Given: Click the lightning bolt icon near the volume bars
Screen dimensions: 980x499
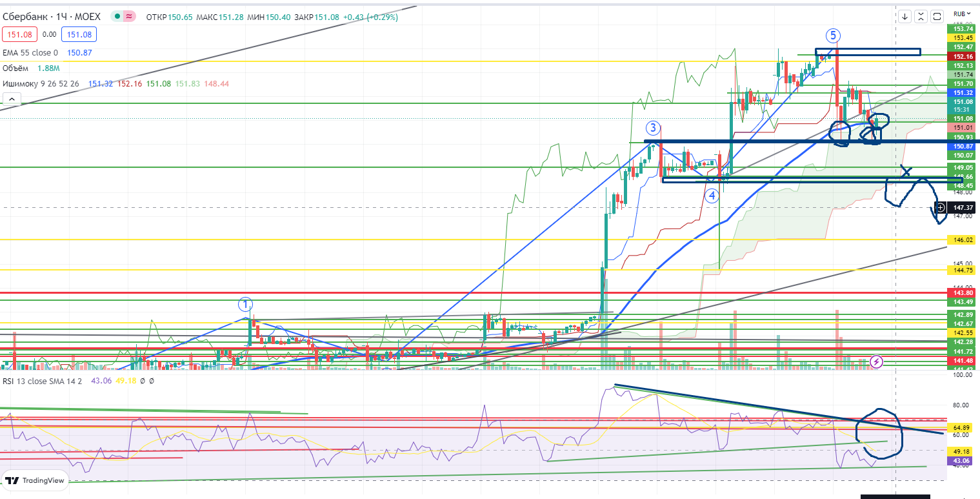Looking at the screenshot, I should tap(877, 361).
